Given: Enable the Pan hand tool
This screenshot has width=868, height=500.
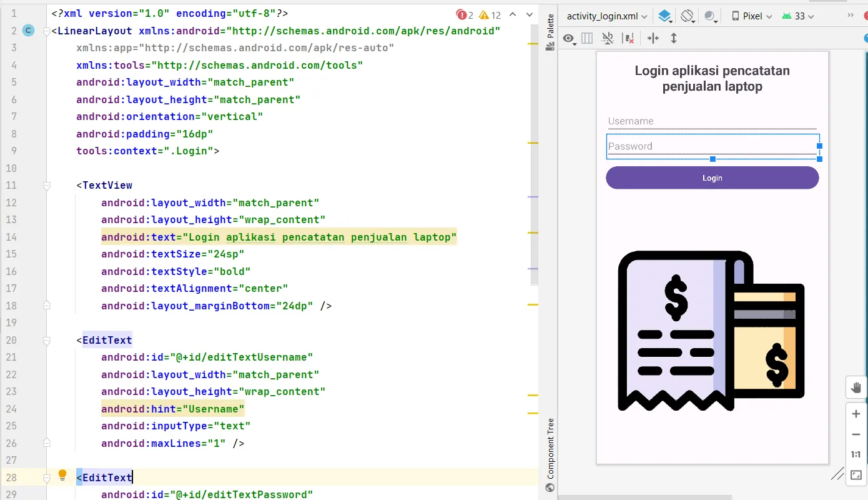Looking at the screenshot, I should tap(856, 387).
